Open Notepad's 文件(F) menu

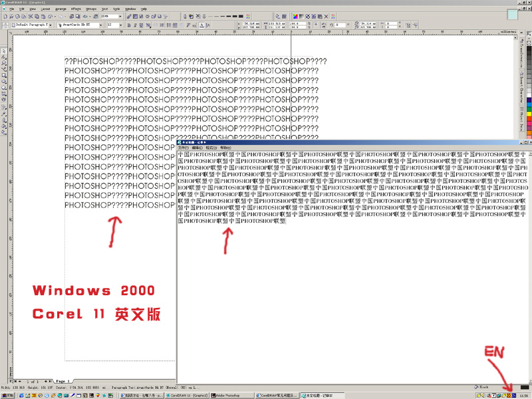coord(184,148)
